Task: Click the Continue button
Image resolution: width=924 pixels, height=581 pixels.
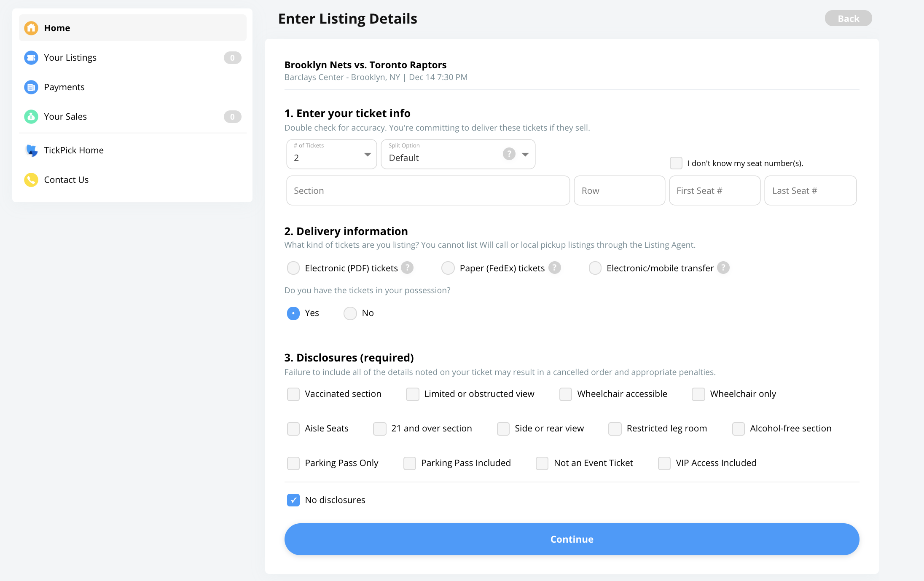Action: [x=572, y=539]
